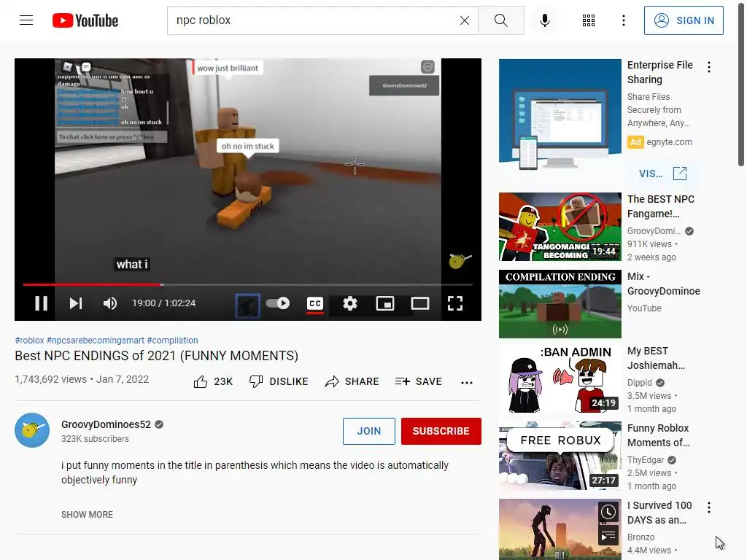Open My BEST Joshiemah video title
Image resolution: width=747 pixels, height=560 pixels.
point(656,358)
